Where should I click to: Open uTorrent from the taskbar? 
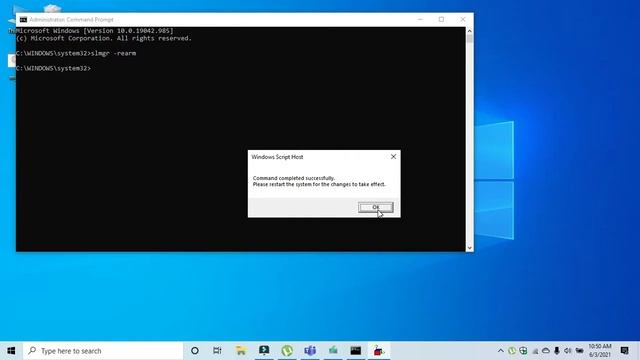(287, 351)
